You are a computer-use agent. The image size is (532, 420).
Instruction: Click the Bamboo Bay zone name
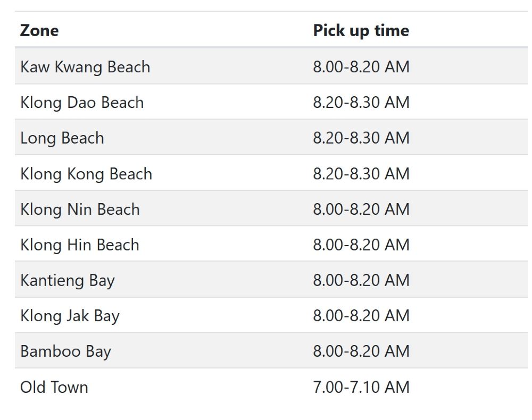(x=65, y=351)
